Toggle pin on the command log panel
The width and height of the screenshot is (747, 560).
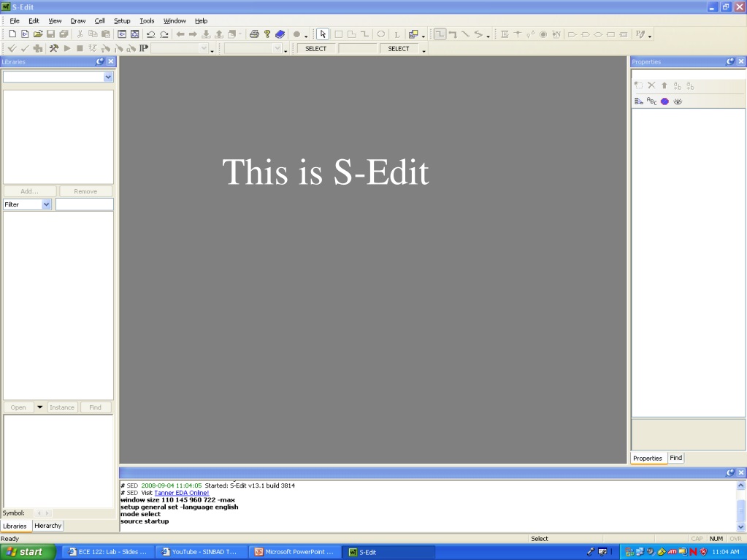coord(730,472)
